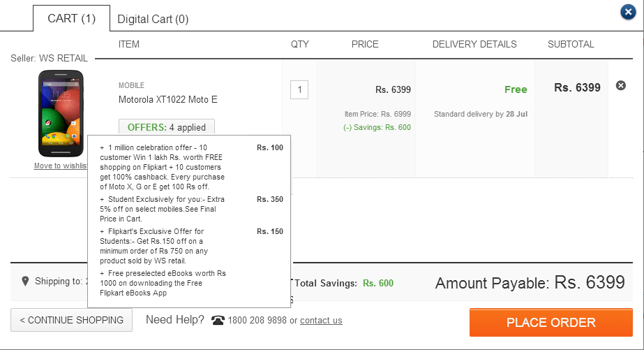The height and width of the screenshot is (350, 644).
Task: Switch to the CART (1) tab
Action: [x=71, y=18]
